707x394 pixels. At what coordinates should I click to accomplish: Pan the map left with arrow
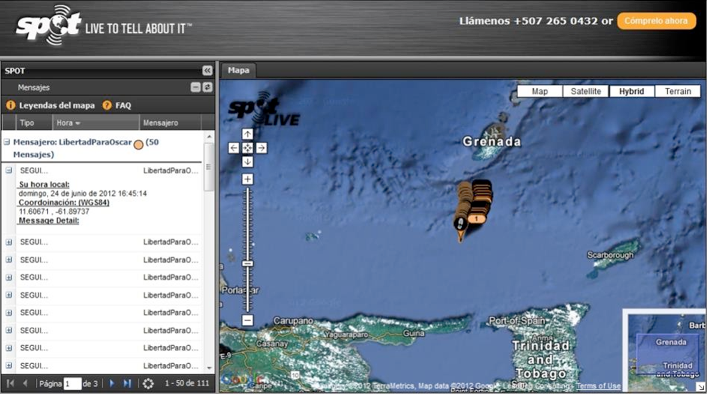tap(234, 148)
